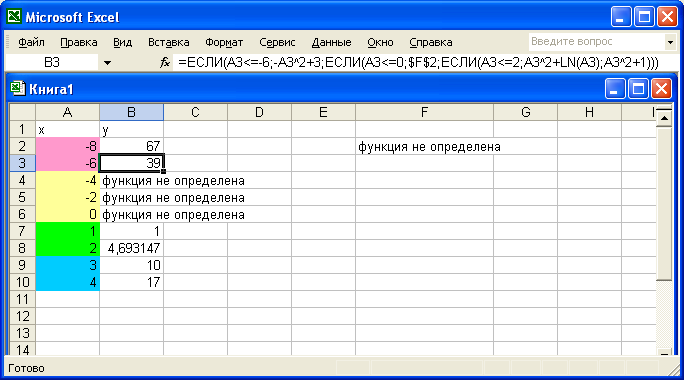Viewport: 684px width, 380px height.
Task: Click the vertical scrollbar thumb
Action: click(x=664, y=203)
